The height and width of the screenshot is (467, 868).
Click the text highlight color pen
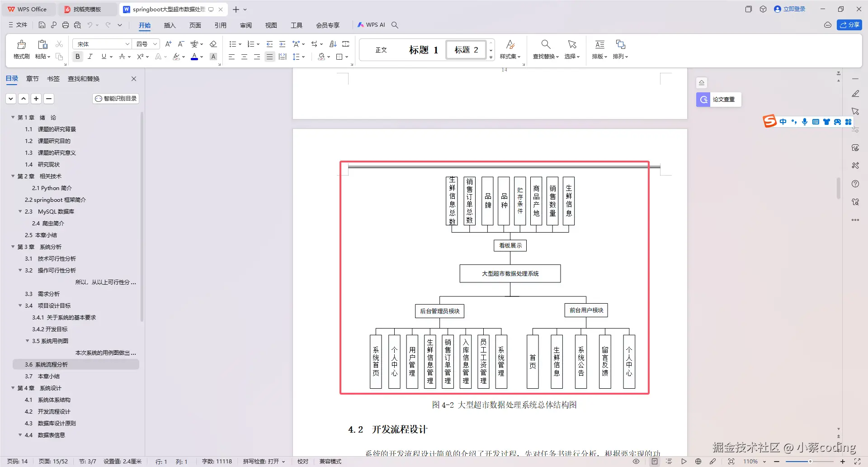pyautogui.click(x=176, y=57)
